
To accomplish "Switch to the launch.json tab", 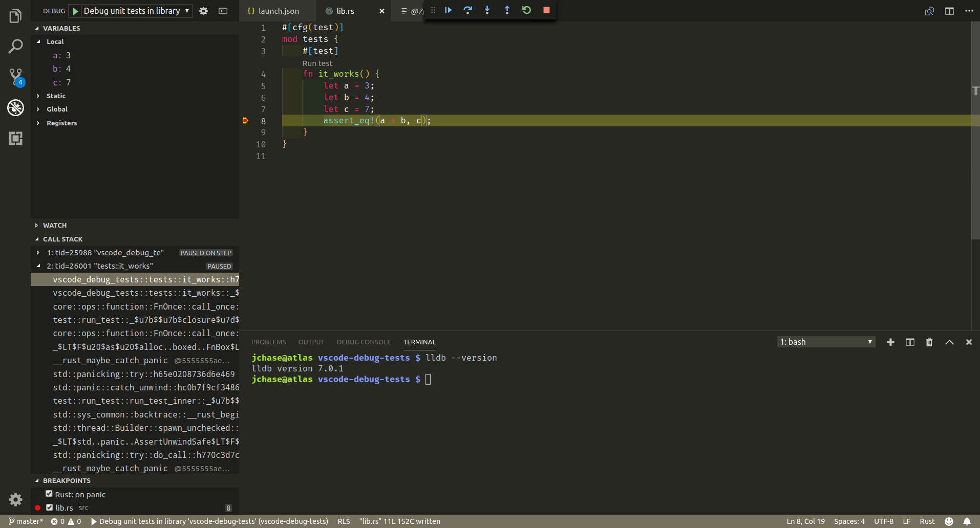I will (276, 10).
